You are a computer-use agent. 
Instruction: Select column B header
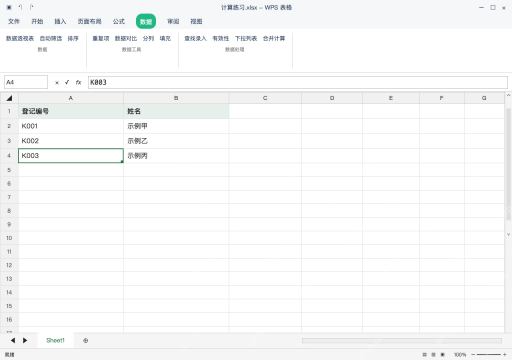(176, 98)
